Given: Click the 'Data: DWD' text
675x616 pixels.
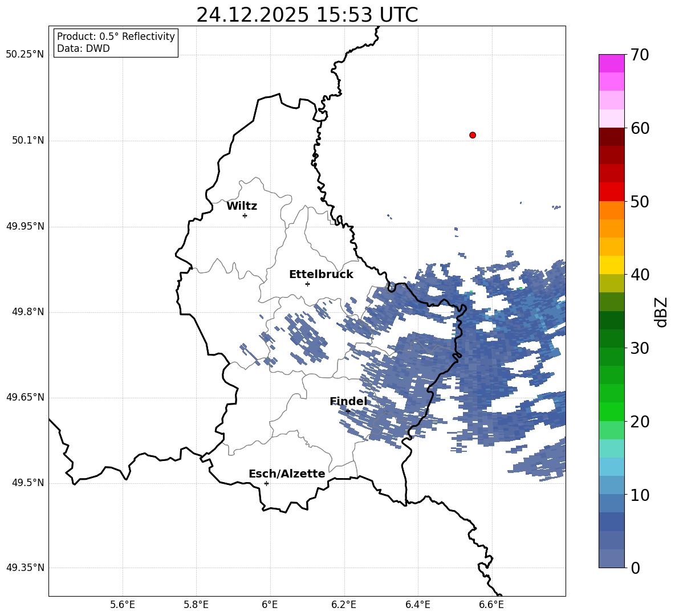Looking at the screenshot, I should pyautogui.click(x=83, y=48).
